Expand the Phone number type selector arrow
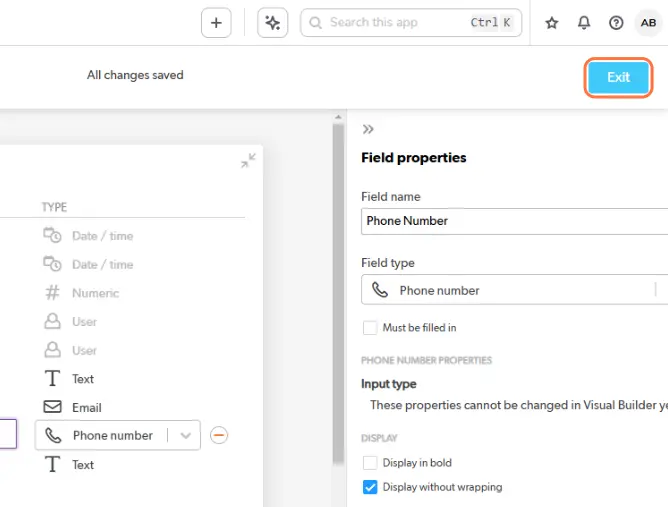 pyautogui.click(x=185, y=435)
